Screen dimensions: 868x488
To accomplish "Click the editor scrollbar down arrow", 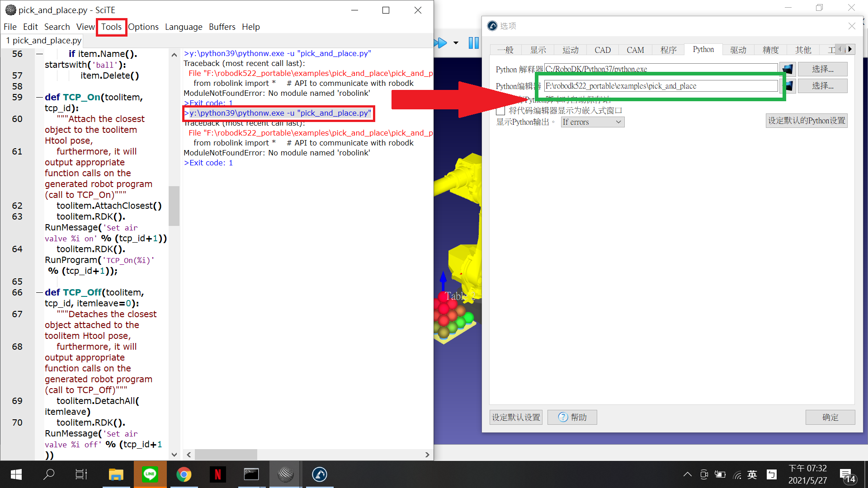I will tap(174, 455).
